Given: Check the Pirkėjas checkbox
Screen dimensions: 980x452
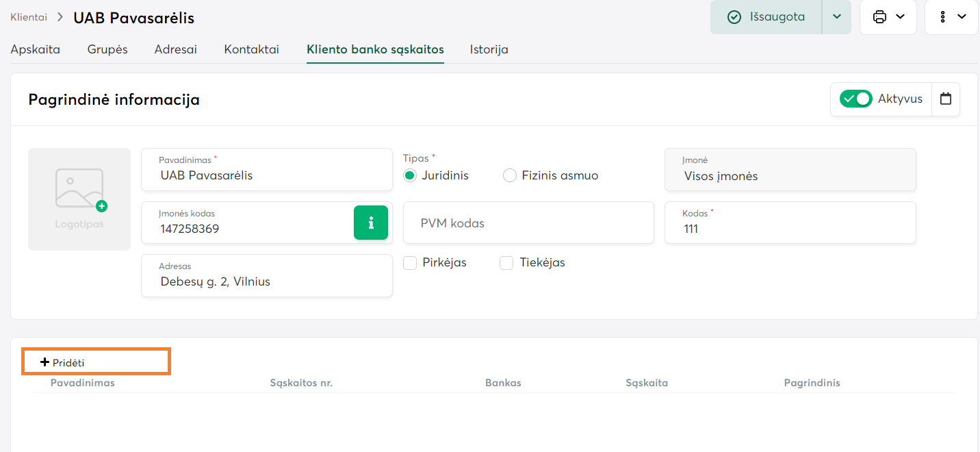Looking at the screenshot, I should [x=410, y=263].
